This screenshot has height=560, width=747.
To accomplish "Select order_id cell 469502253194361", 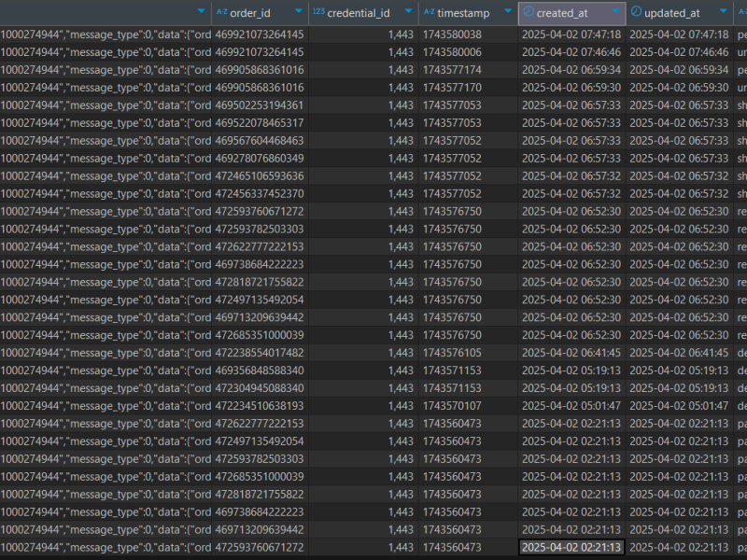I will click(260, 105).
